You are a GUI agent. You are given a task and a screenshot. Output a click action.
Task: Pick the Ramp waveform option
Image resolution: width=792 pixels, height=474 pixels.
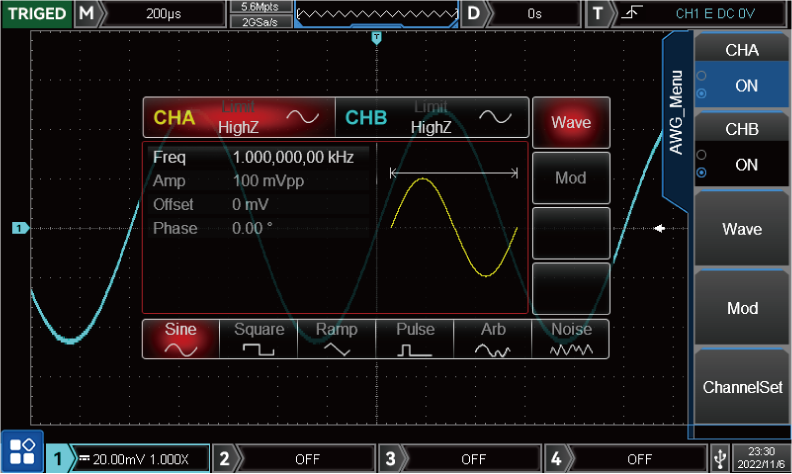point(337,339)
